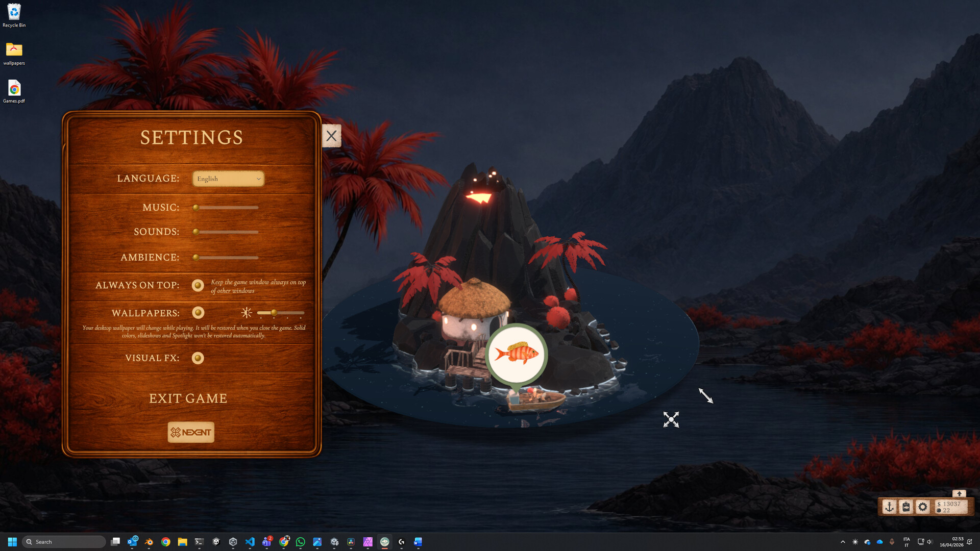The width and height of the screenshot is (980, 551).
Task: Click the anchor icon in game toolbar
Action: (889, 507)
